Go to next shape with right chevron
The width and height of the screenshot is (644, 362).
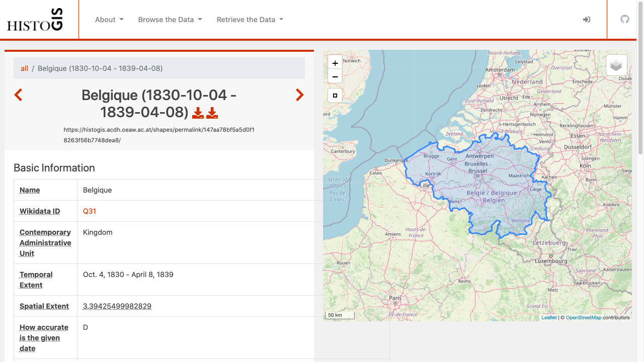tap(299, 95)
